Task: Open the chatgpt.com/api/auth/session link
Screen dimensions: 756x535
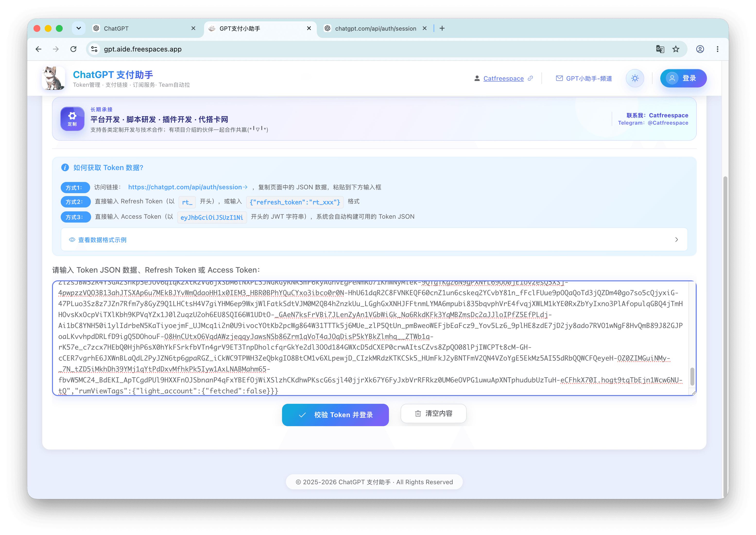Action: click(188, 187)
